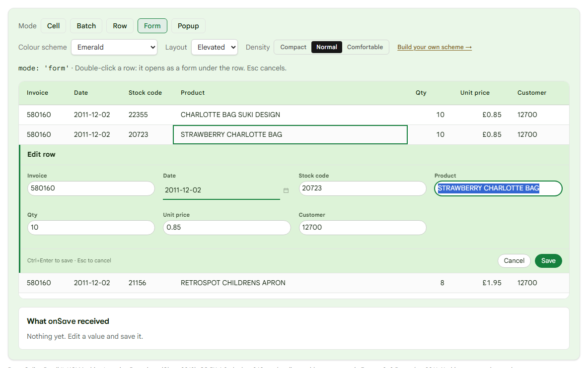The height and width of the screenshot is (368, 588).
Task: Click date 2011-12-02 in CHARLOTTE BAG SUKI row
Action: coord(93,115)
